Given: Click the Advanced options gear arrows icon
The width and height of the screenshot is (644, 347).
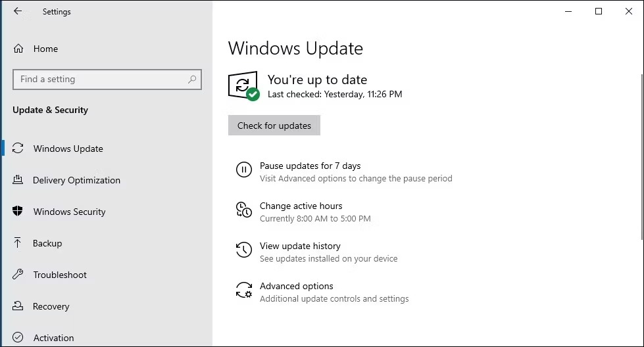Looking at the screenshot, I should point(243,290).
